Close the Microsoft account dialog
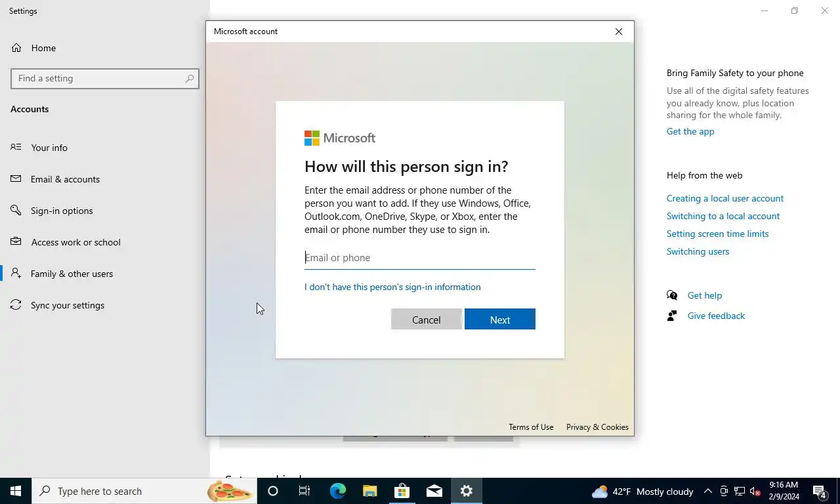The width and height of the screenshot is (840, 504). coord(618,31)
